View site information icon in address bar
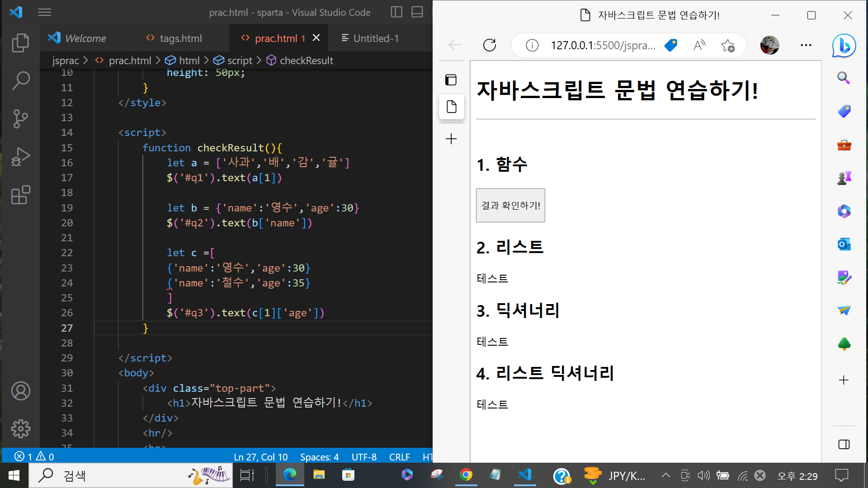 (532, 45)
